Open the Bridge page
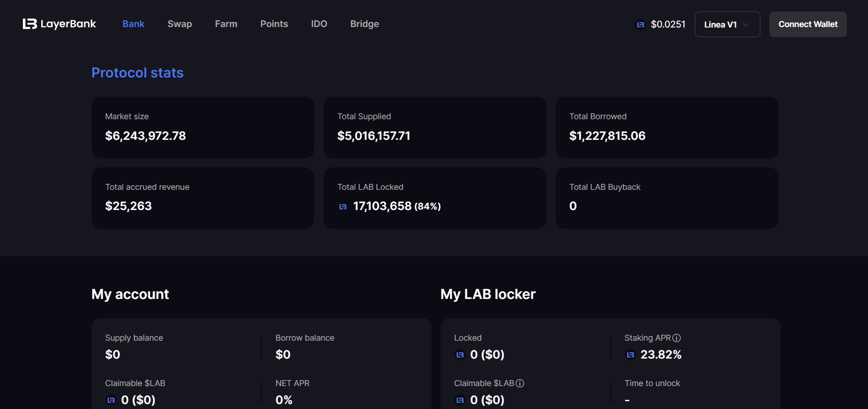 click(364, 24)
